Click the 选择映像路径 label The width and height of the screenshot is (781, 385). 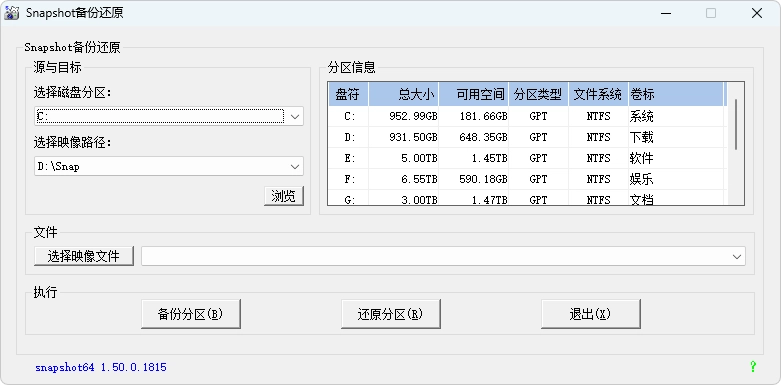(x=73, y=142)
